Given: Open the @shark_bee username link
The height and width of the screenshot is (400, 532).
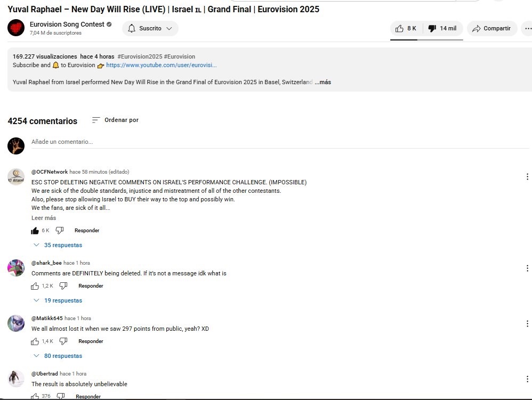Looking at the screenshot, I should tap(46, 263).
